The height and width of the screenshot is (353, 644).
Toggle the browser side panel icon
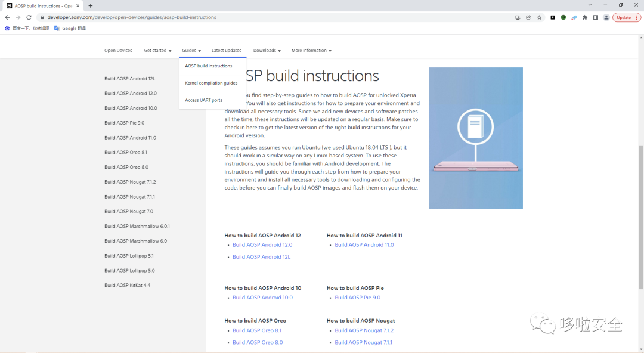pos(596,17)
